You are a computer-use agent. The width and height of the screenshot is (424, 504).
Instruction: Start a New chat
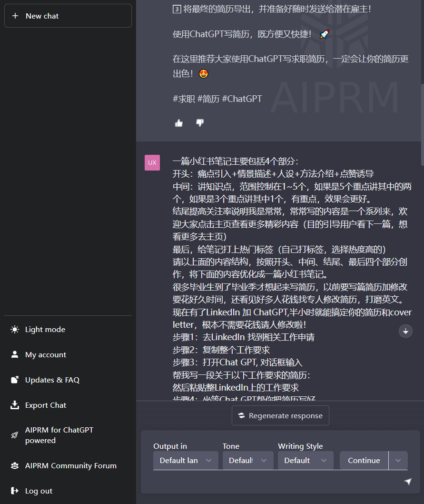pyautogui.click(x=68, y=16)
